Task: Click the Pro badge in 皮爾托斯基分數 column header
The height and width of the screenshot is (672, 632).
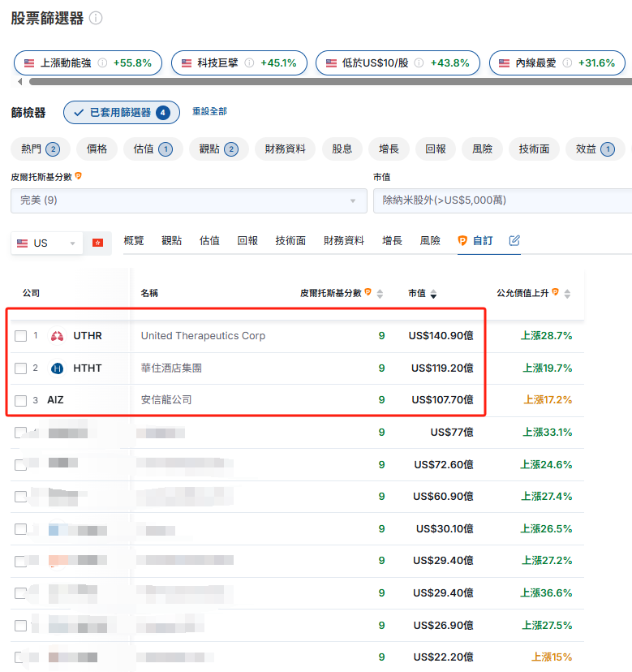Action: click(x=368, y=292)
